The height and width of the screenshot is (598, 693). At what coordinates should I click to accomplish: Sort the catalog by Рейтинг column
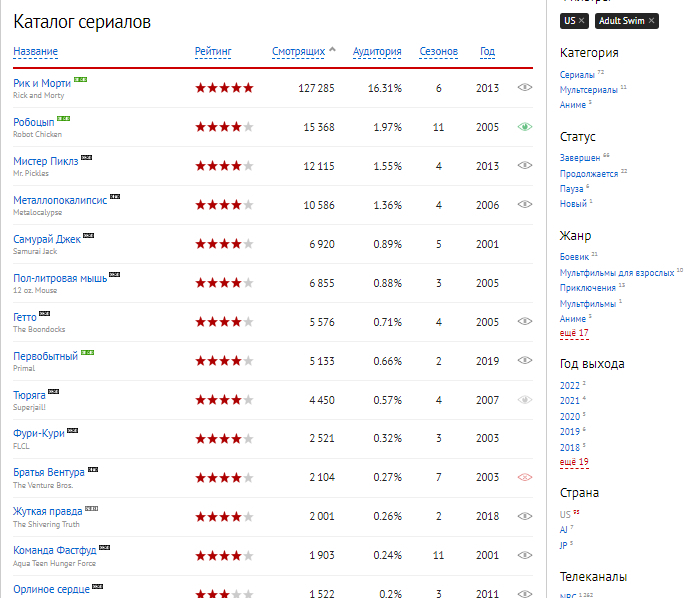(x=213, y=52)
